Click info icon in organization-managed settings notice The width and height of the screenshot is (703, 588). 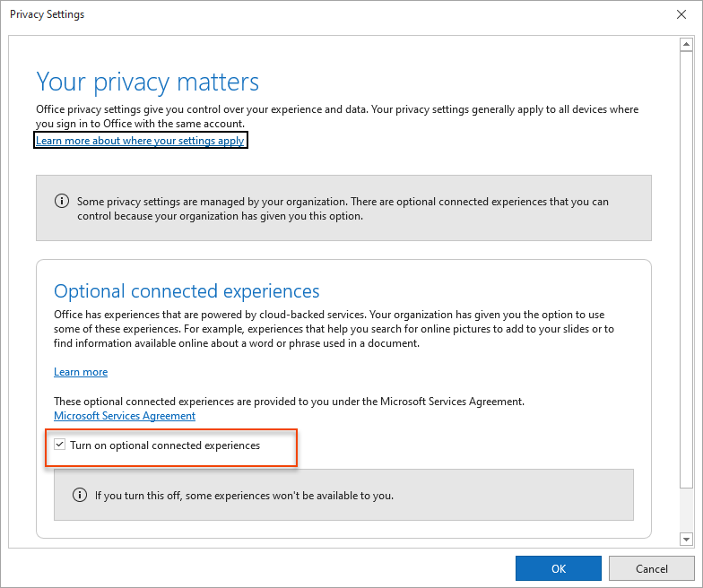pos(61,203)
